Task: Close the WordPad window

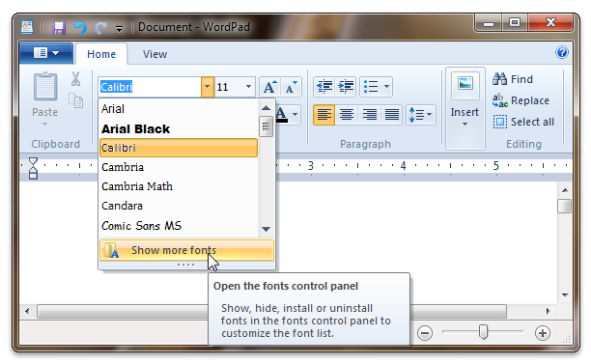Action: 550,23
